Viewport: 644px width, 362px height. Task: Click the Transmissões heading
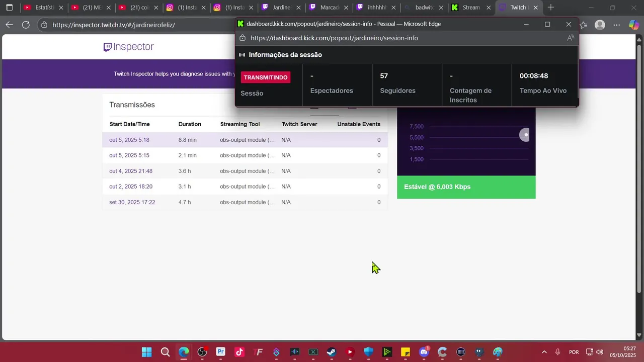coord(132,105)
